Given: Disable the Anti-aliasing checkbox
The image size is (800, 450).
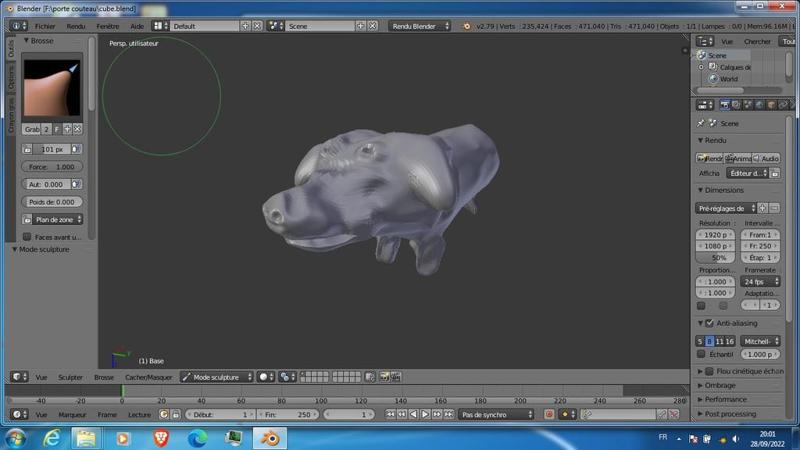Looking at the screenshot, I should pyautogui.click(x=709, y=323).
